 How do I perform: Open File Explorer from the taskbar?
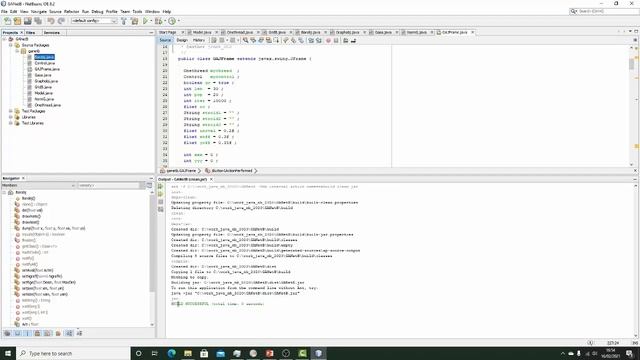[188, 353]
